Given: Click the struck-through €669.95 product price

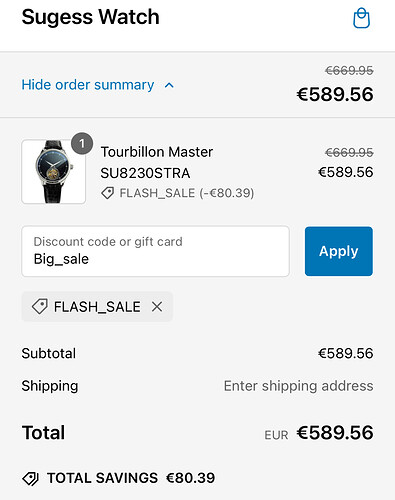Looking at the screenshot, I should click(349, 153).
